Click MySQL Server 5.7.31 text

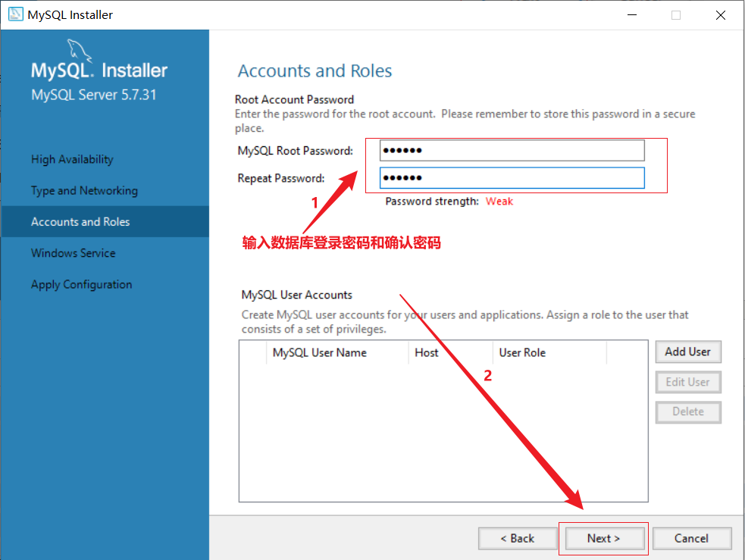[94, 95]
